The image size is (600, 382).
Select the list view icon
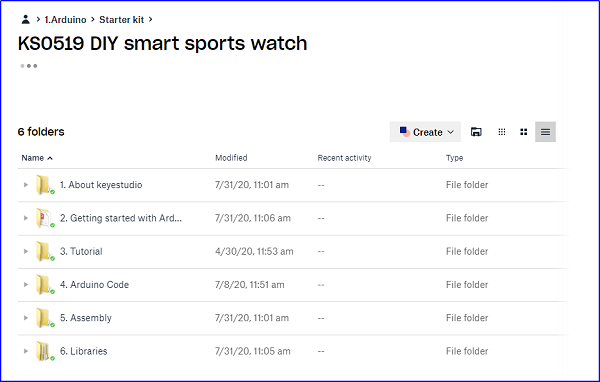coord(545,132)
